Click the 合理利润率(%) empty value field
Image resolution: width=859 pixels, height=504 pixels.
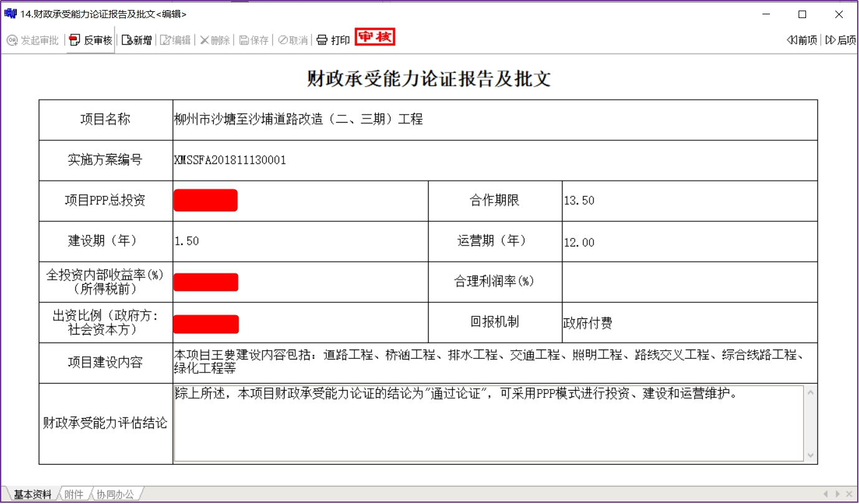(x=689, y=282)
